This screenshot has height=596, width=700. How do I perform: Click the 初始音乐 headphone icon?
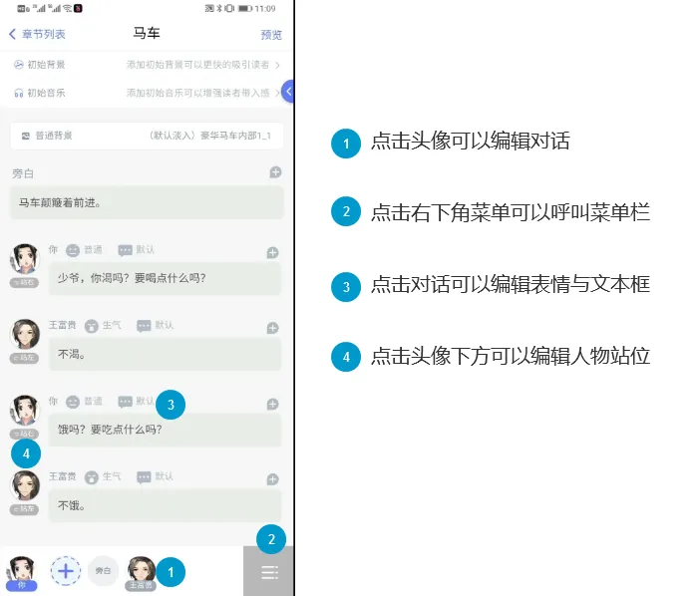(x=19, y=93)
